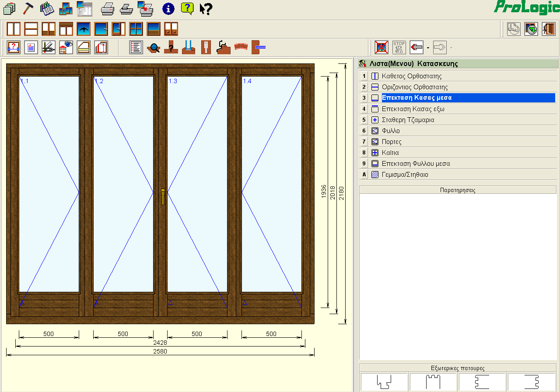Select menu item Επεκταση Κασας εξω
The width and height of the screenshot is (560, 392).
(458, 109)
